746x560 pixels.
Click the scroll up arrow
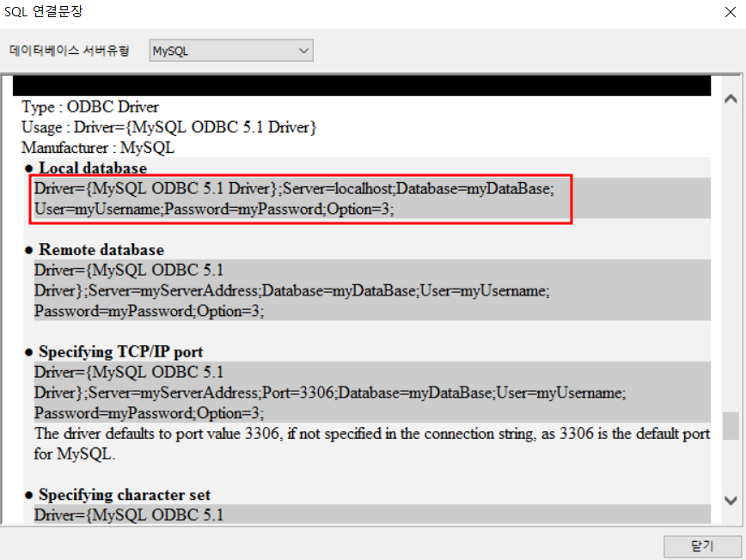point(731,99)
